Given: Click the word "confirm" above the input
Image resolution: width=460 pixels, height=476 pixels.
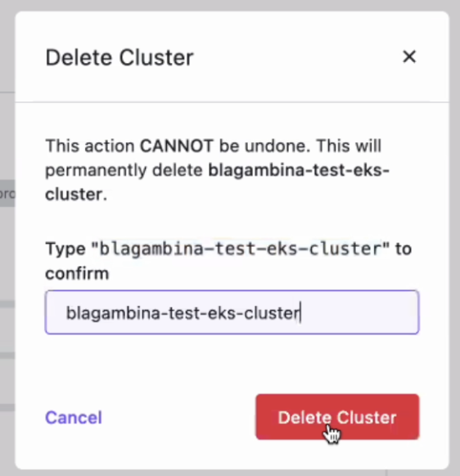Looking at the screenshot, I should click(x=77, y=274).
